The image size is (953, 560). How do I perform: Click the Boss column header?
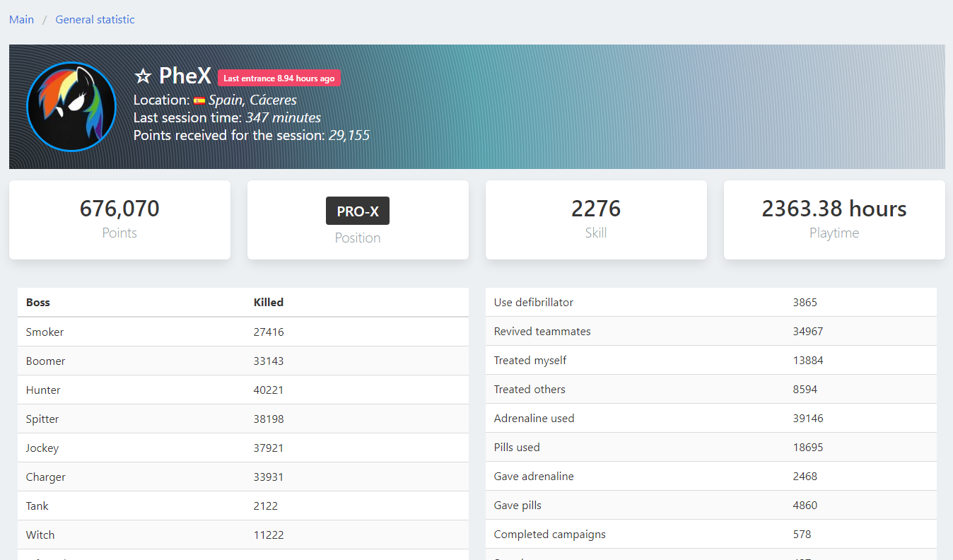(x=38, y=303)
